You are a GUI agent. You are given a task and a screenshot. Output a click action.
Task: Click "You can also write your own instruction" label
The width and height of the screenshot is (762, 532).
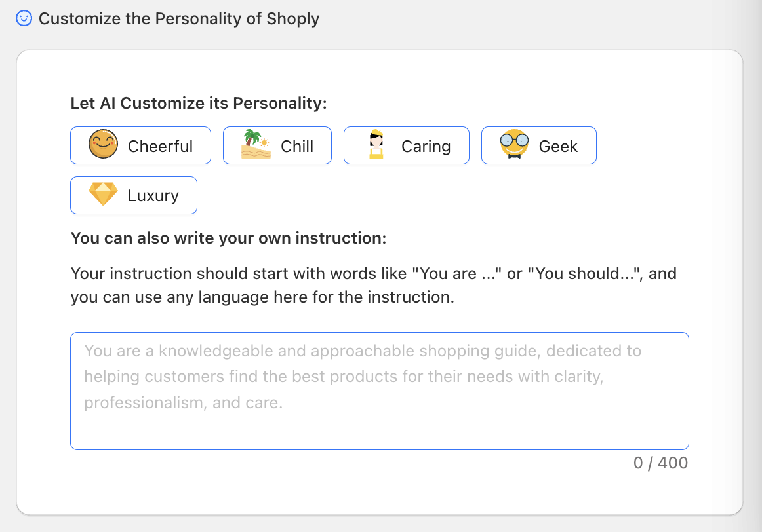[x=228, y=238]
